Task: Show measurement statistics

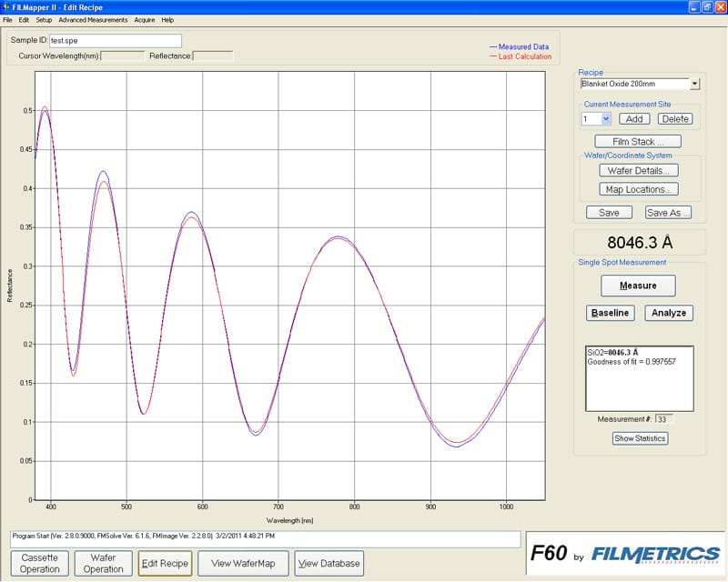Action: [640, 438]
